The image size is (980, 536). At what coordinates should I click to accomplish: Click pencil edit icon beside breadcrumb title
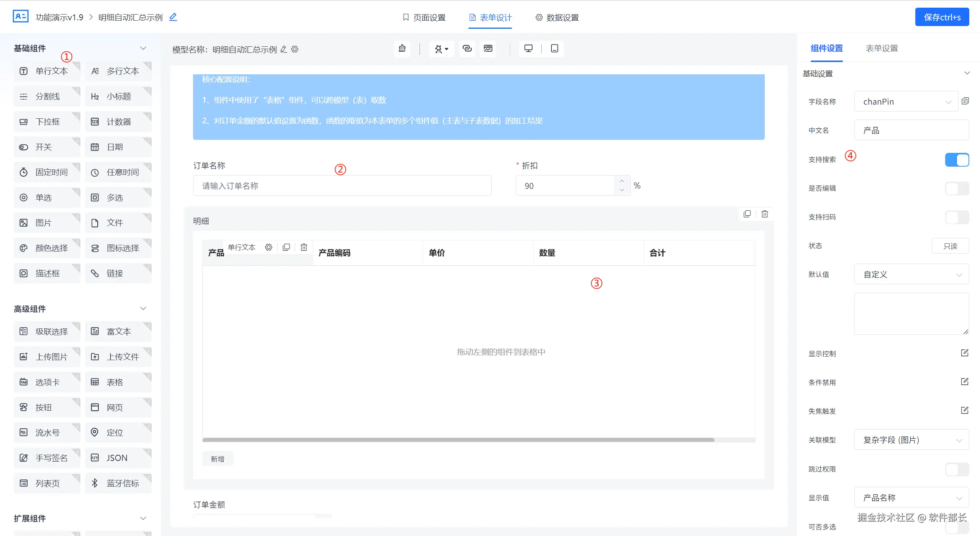point(173,17)
